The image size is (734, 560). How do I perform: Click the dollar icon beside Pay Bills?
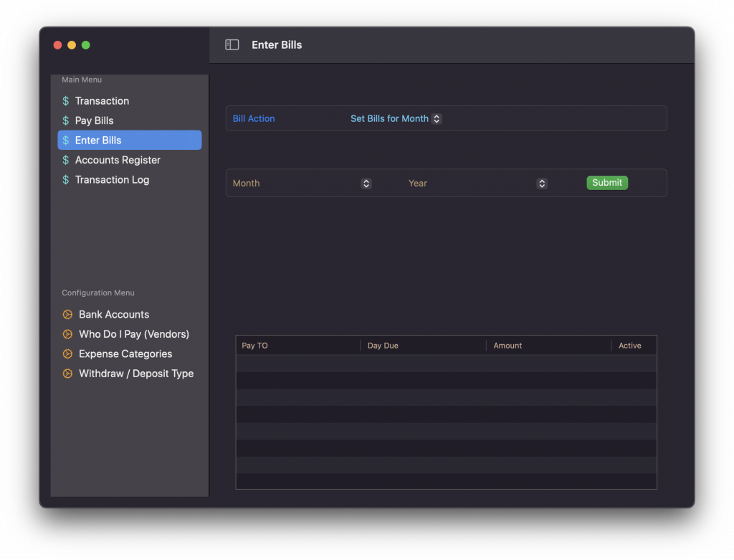pos(66,120)
